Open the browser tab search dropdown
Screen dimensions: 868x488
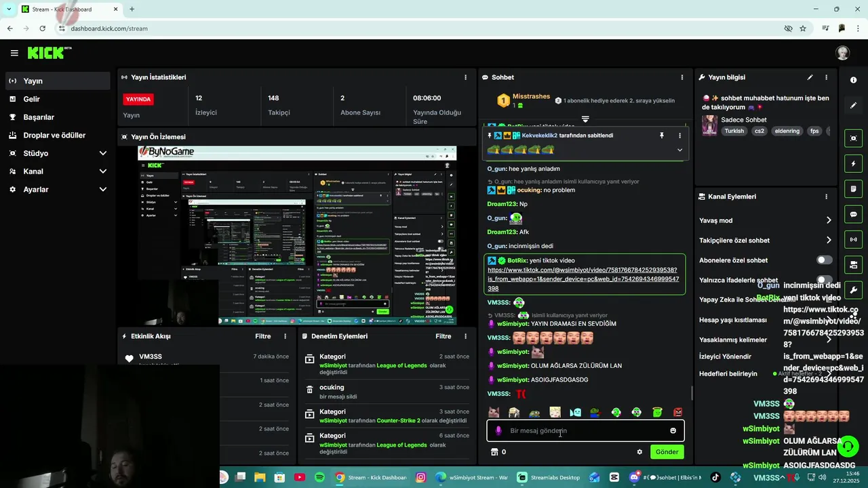pos(9,9)
